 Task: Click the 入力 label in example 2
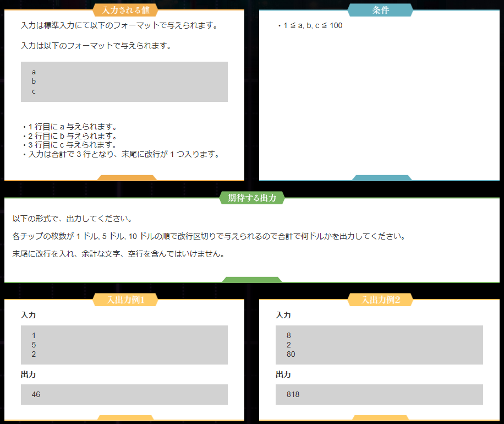283,315
